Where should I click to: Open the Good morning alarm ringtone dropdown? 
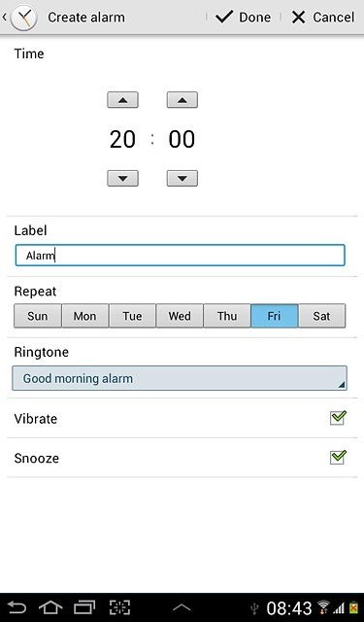click(x=180, y=378)
